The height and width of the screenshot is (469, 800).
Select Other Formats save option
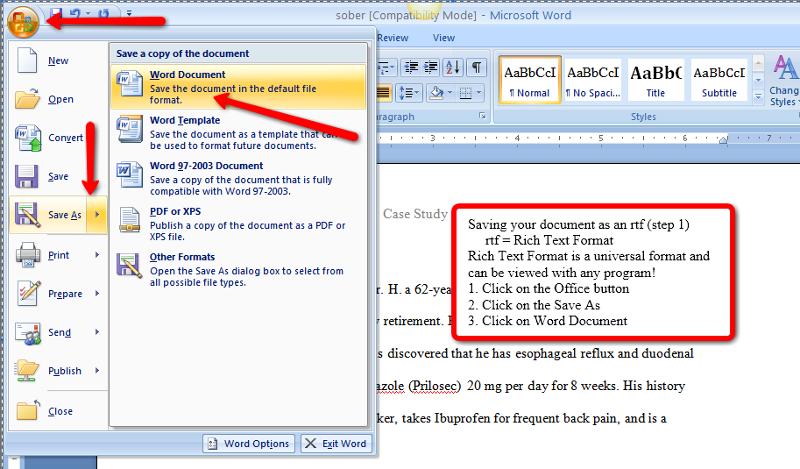coord(238,269)
